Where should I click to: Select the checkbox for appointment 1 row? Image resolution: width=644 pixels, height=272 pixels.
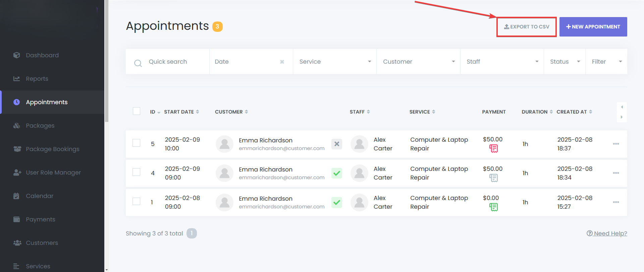coord(137,201)
